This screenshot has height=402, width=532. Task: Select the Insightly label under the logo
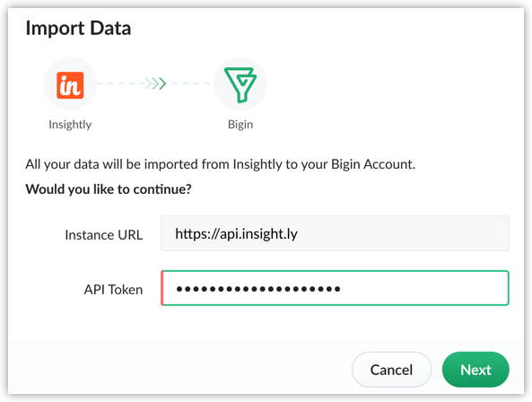click(x=70, y=125)
